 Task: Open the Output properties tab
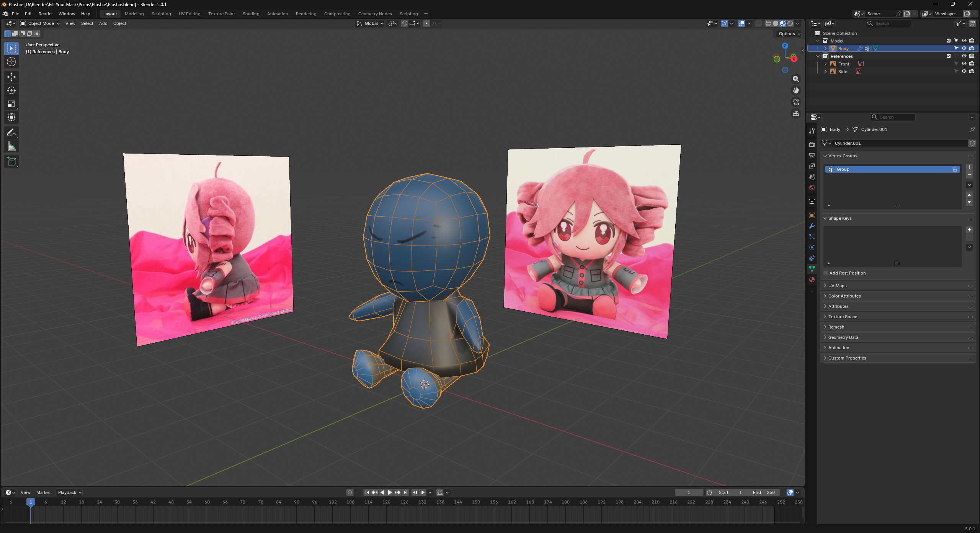coord(812,155)
